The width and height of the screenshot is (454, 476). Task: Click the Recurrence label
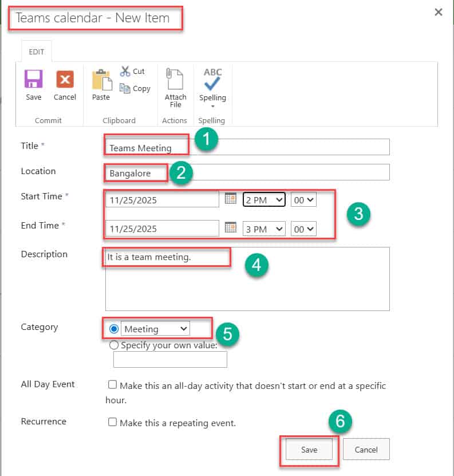pyautogui.click(x=44, y=422)
